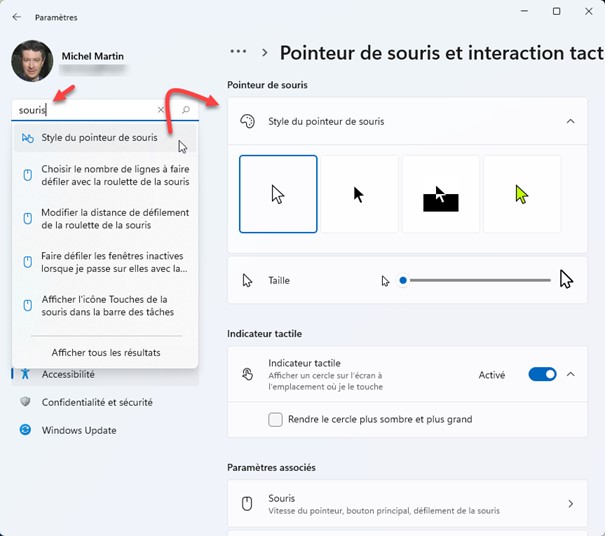Select the white mouse pointer style
The image size is (605, 536).
[278, 194]
